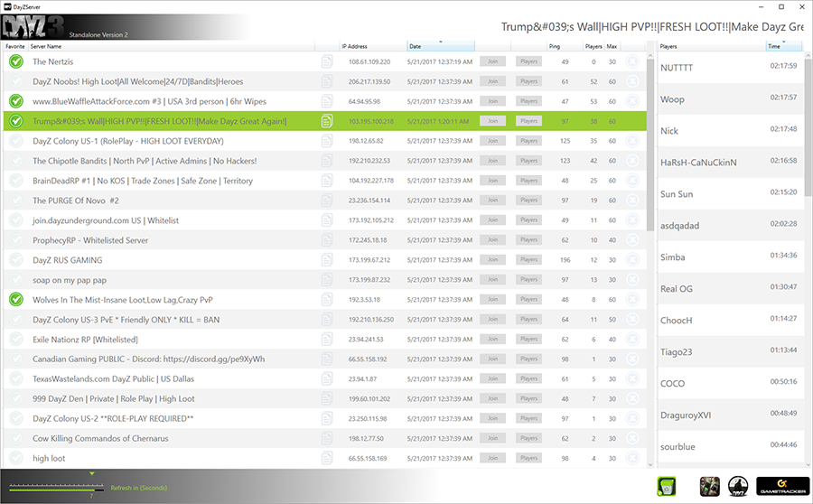Image resolution: width=813 pixels, height=504 pixels.
Task: Open details icon for BrainDeadRP #1 server
Action: 327,181
